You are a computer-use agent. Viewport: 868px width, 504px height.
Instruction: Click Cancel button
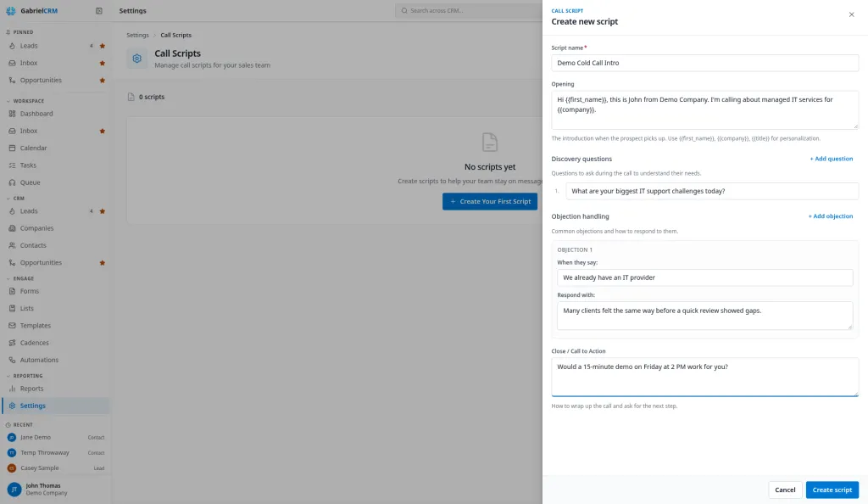(x=785, y=490)
